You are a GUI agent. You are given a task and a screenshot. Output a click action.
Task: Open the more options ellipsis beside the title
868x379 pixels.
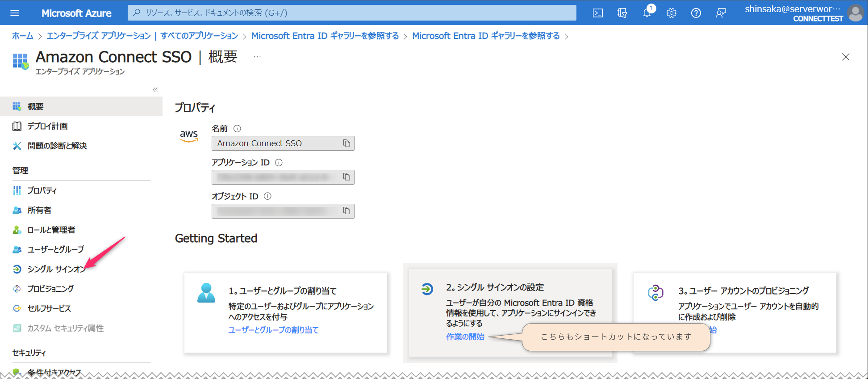257,57
